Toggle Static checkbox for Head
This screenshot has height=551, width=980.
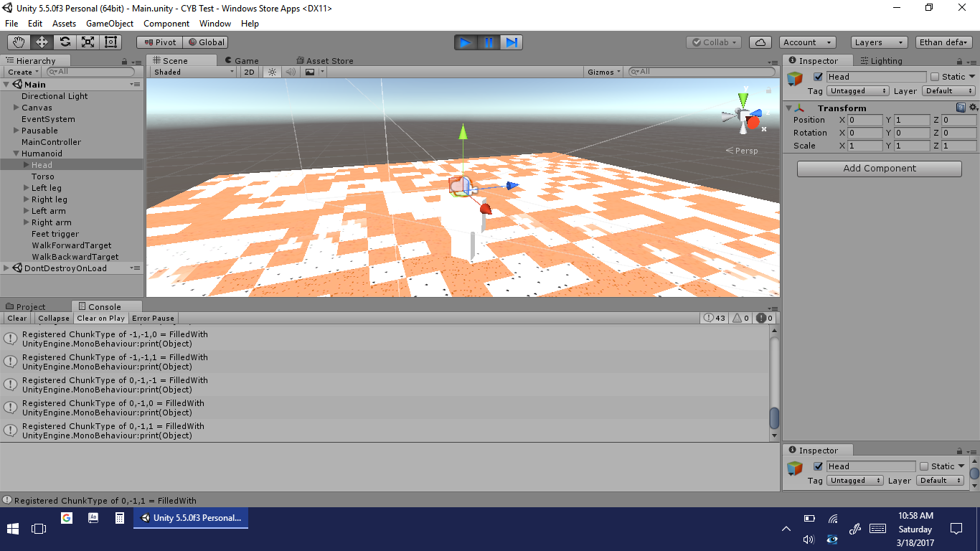coord(935,77)
